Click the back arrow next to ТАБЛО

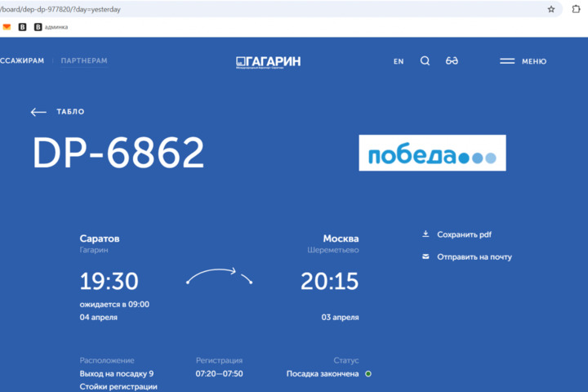(x=38, y=112)
